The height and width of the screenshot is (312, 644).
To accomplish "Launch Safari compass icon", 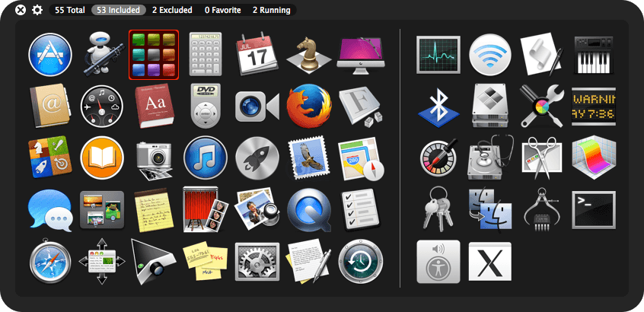I will point(50,261).
